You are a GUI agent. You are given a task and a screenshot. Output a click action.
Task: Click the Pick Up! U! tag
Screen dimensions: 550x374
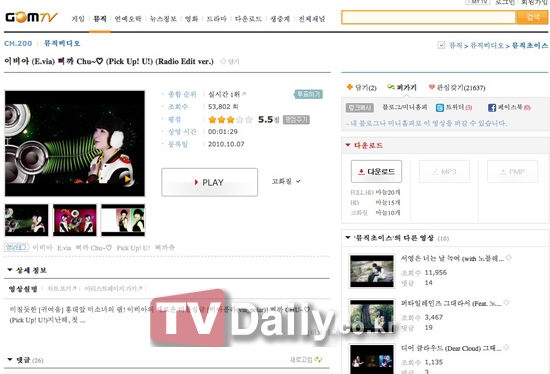coord(133,248)
